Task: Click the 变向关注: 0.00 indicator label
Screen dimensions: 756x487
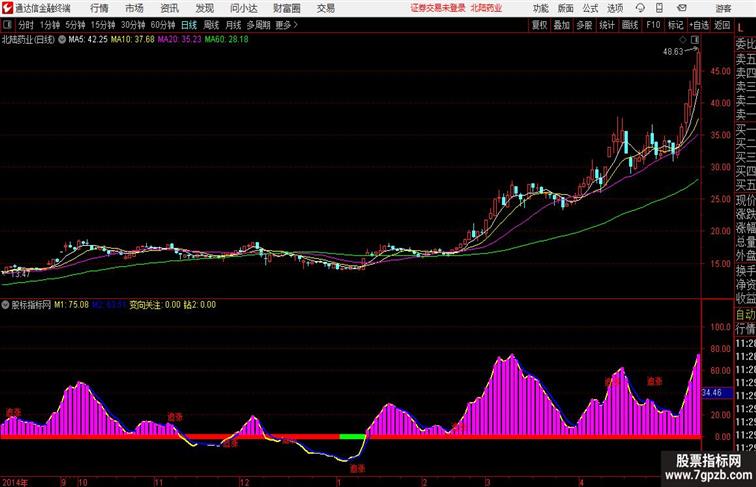Action: [x=155, y=305]
